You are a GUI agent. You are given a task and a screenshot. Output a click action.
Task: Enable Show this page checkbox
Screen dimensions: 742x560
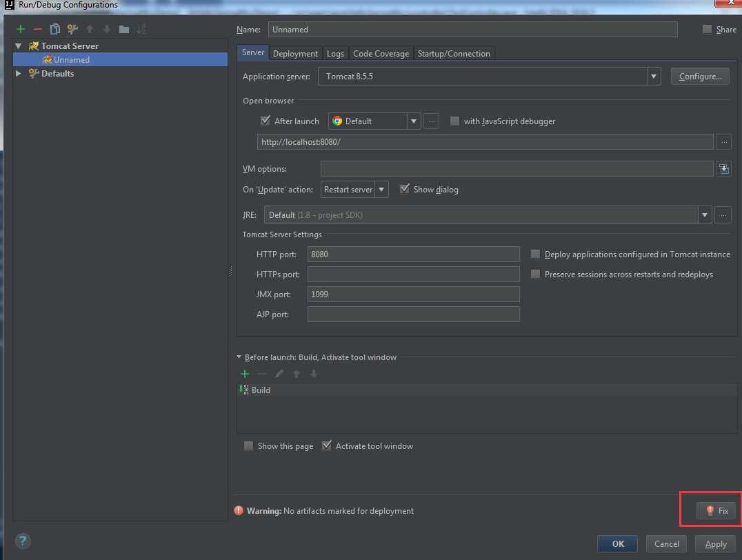pos(248,446)
